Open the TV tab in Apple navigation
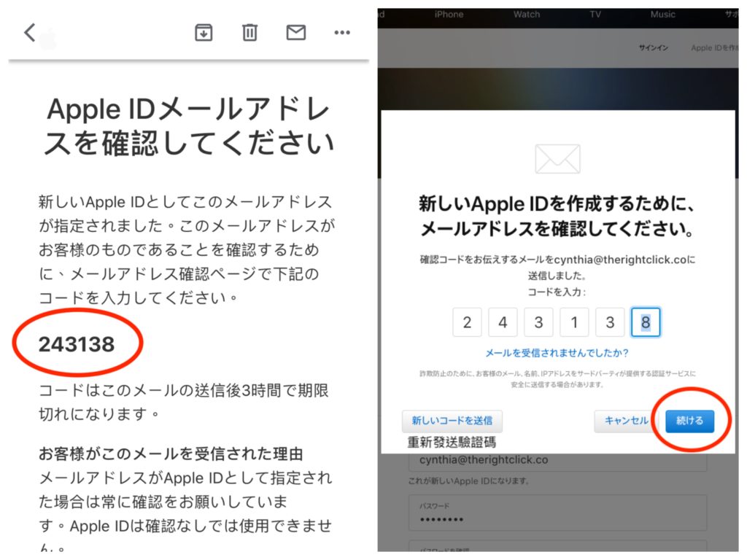 pyautogui.click(x=595, y=15)
